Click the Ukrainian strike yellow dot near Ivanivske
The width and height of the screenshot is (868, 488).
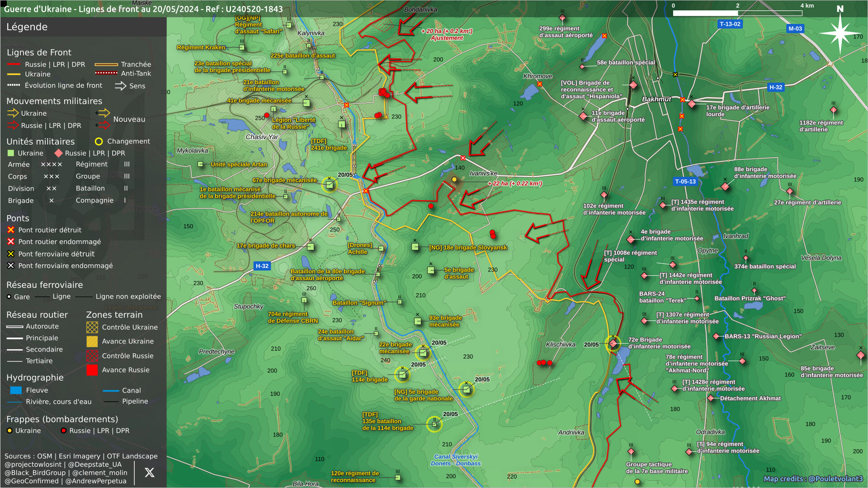(x=454, y=179)
